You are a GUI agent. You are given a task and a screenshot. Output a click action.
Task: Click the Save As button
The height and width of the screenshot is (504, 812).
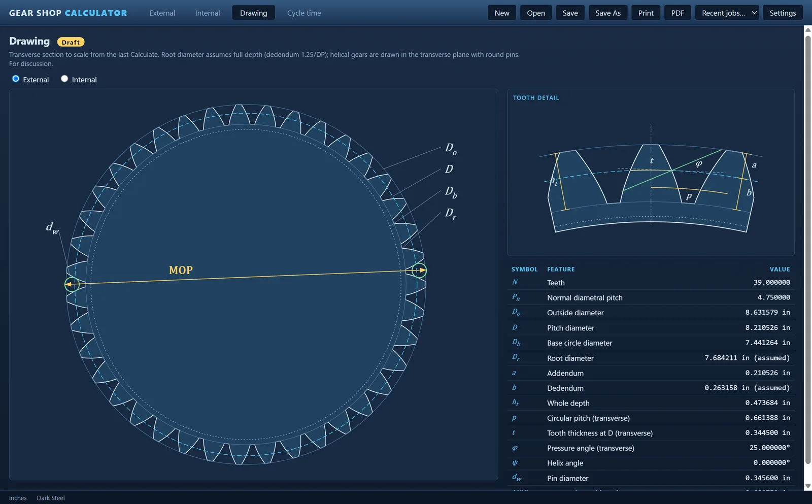coord(608,13)
